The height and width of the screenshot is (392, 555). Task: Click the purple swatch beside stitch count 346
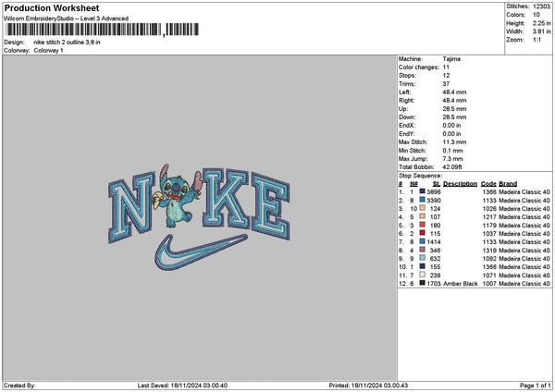pyautogui.click(x=423, y=250)
